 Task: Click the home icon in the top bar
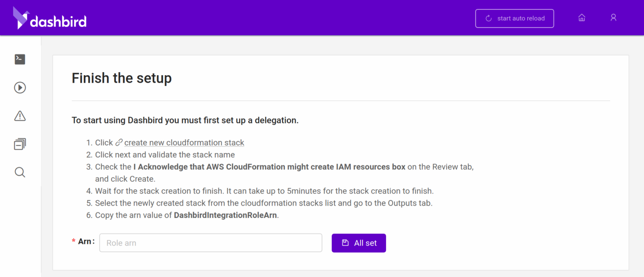click(582, 17)
